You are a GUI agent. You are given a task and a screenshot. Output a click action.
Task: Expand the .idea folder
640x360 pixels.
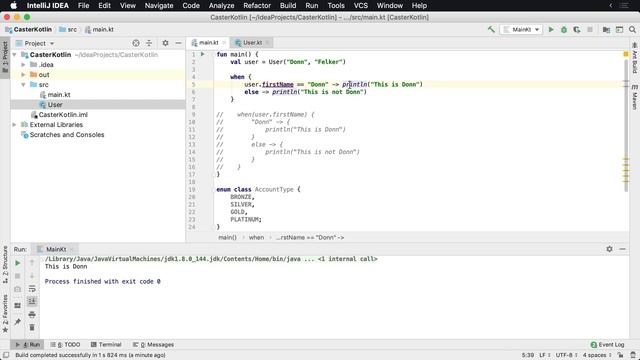pos(23,64)
